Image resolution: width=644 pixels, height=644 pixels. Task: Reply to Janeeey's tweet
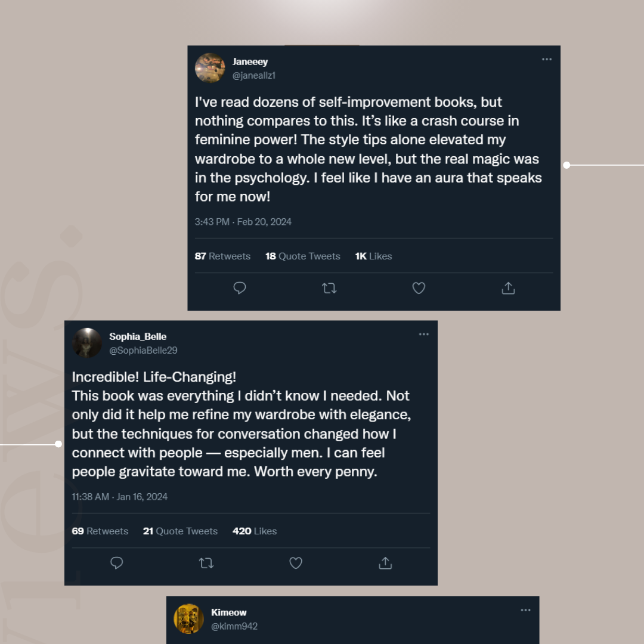tap(240, 289)
